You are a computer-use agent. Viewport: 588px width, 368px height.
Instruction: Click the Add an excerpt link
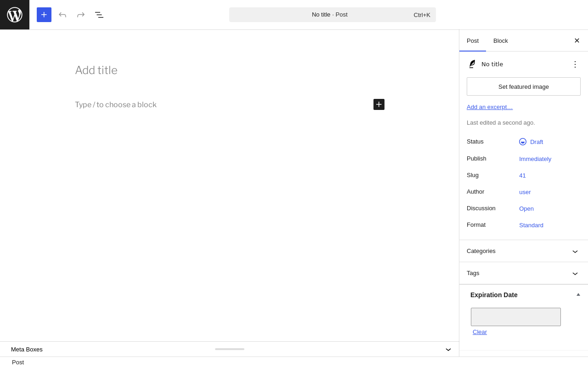click(x=490, y=107)
